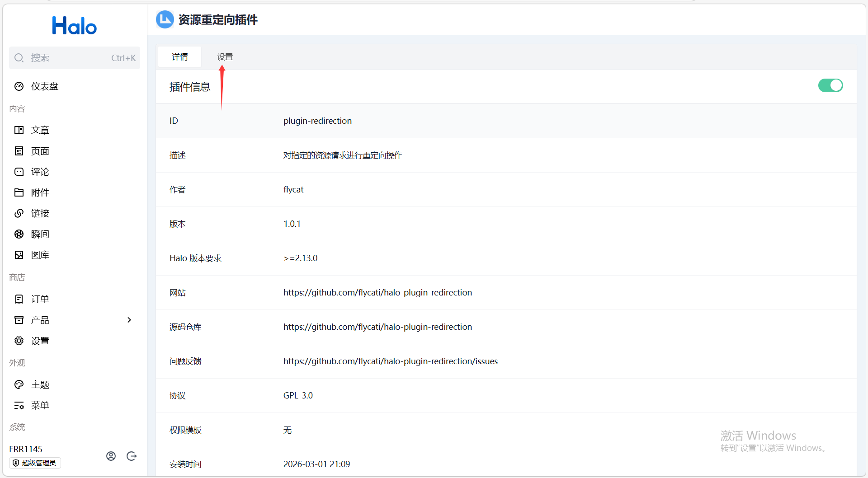Expand the 产品 submenu chevron
This screenshot has width=868, height=478.
[x=129, y=320]
